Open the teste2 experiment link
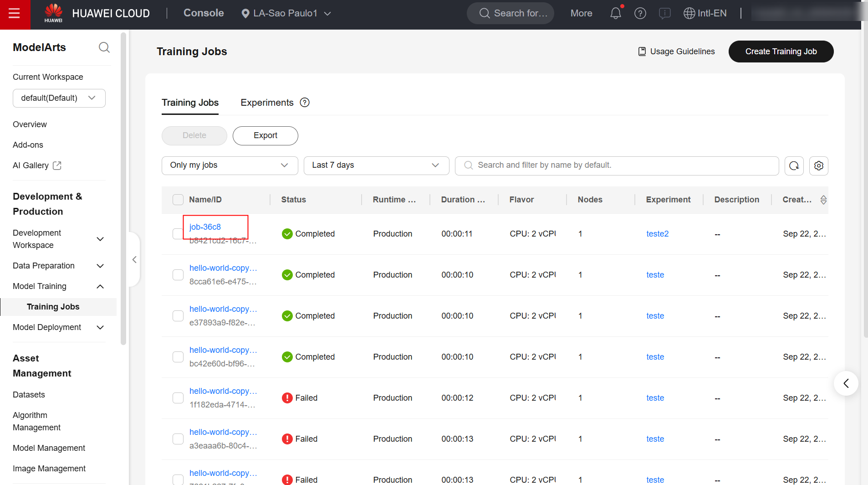 [x=657, y=234]
